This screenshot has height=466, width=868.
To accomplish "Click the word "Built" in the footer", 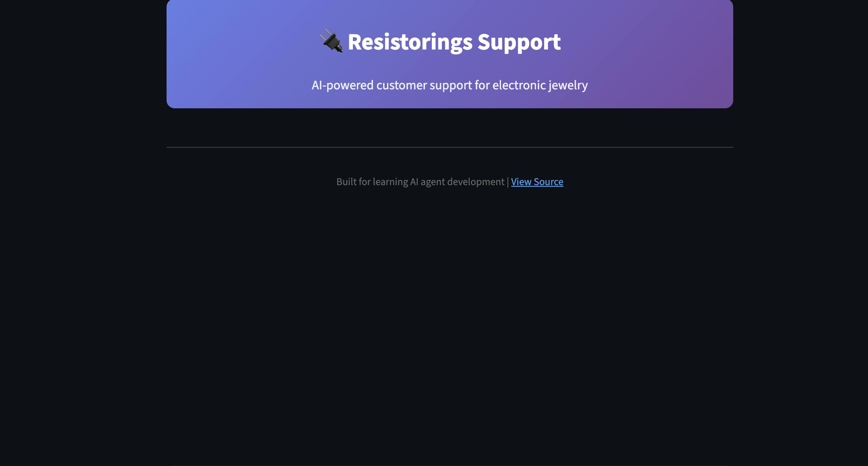I will (x=346, y=182).
